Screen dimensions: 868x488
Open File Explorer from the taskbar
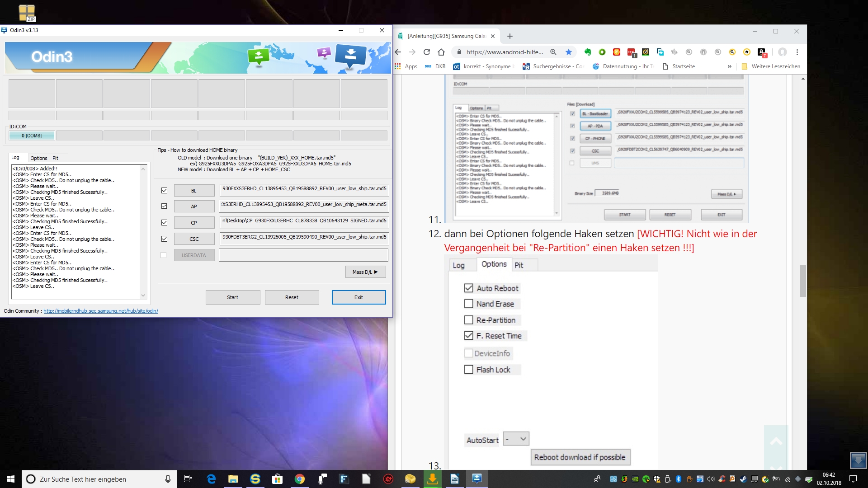[233, 479]
